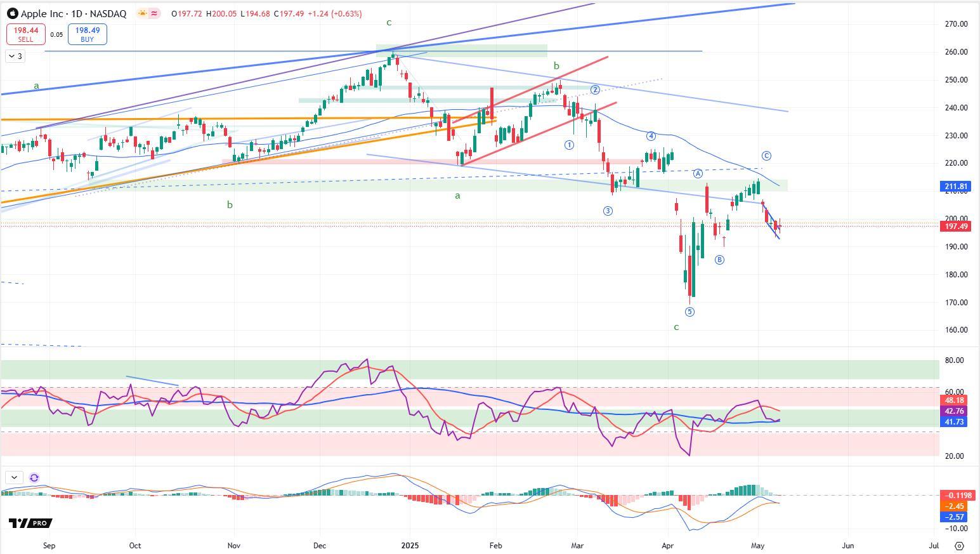Screen dimensions: 980x554
Task: Expand the MACD pane legend chevron
Action: coord(14,478)
